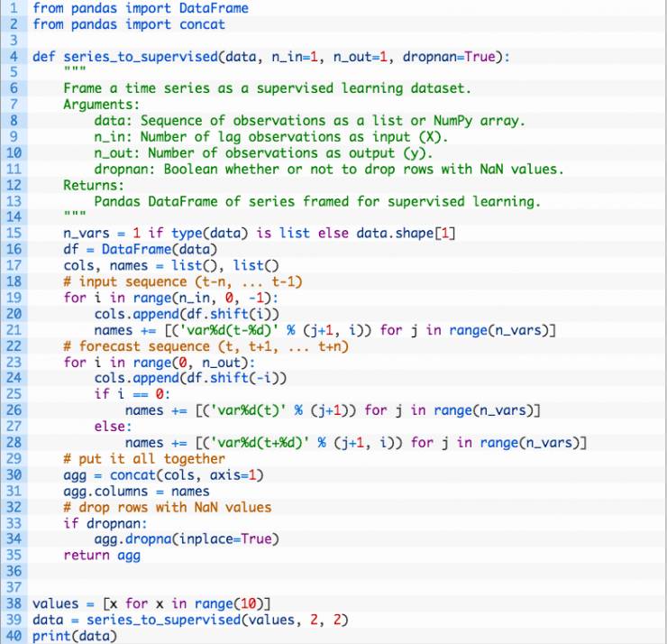This screenshot has height=644, width=667.
Task: Click 'n_in: Number of lag observations' line
Action: click(x=271, y=137)
